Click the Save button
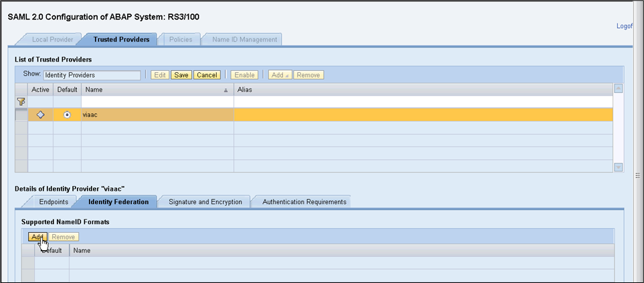 click(181, 75)
